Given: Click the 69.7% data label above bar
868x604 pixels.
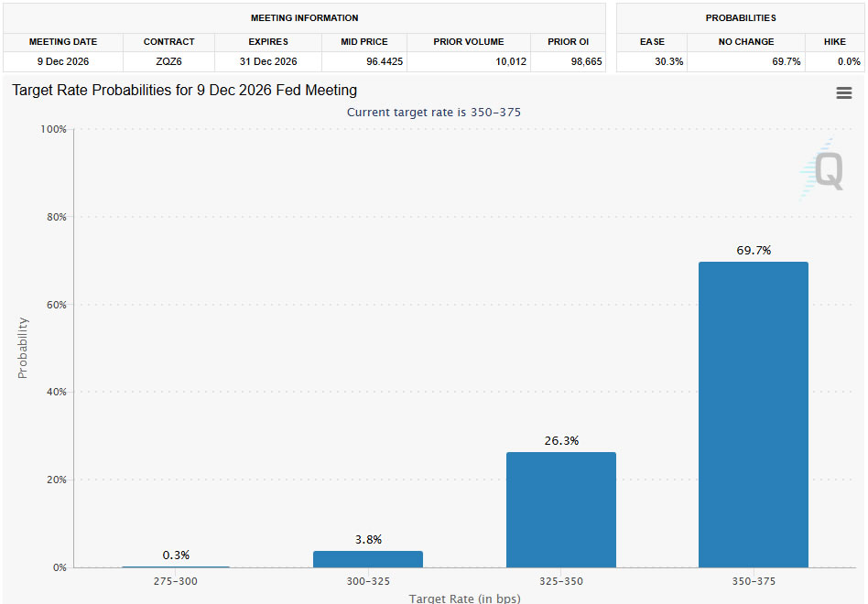Looking at the screenshot, I should [754, 251].
